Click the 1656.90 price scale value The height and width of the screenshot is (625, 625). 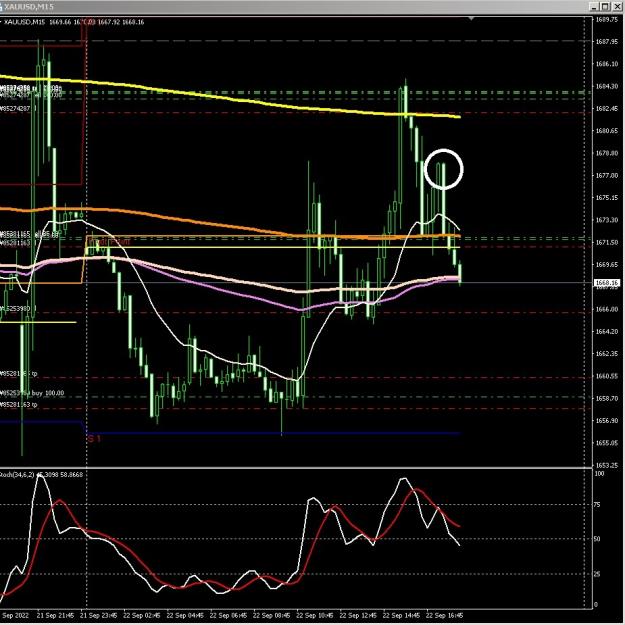607,421
